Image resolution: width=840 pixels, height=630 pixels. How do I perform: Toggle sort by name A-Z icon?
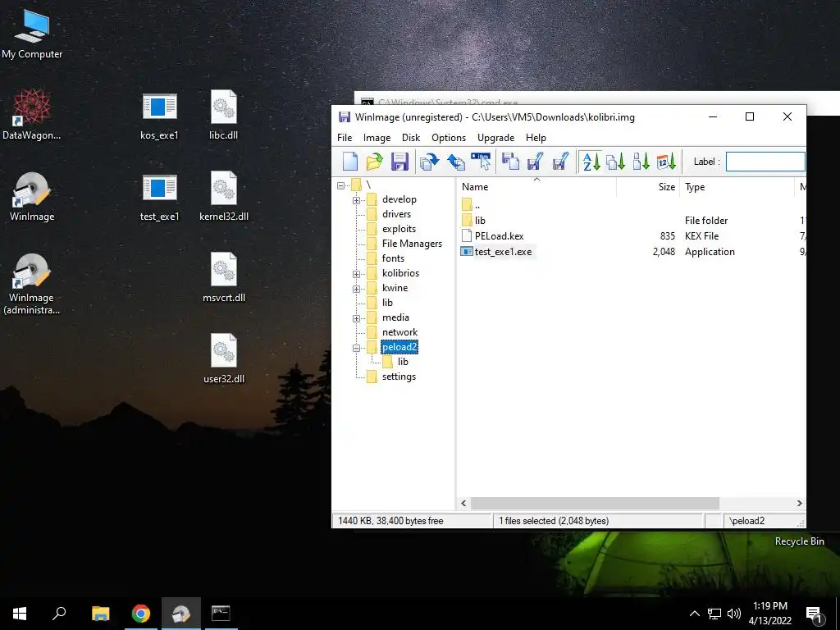click(591, 162)
